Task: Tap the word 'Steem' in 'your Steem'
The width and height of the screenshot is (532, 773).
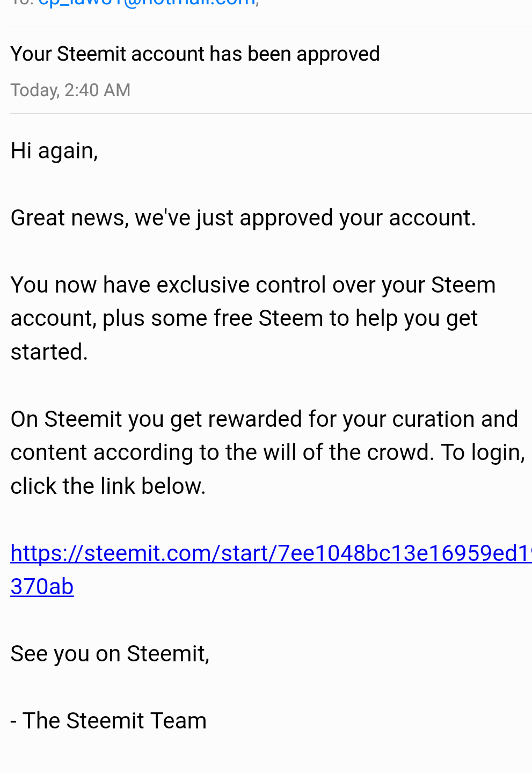Action: click(x=463, y=285)
